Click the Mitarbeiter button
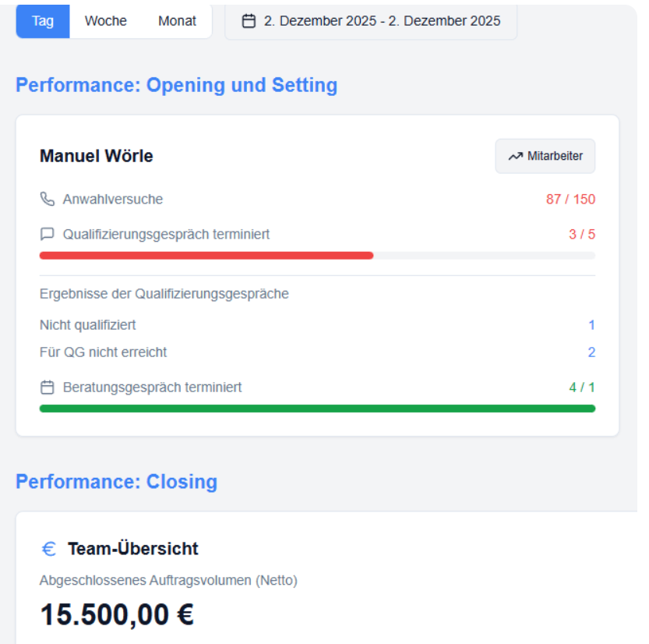This screenshot has height=644, width=649. point(545,156)
